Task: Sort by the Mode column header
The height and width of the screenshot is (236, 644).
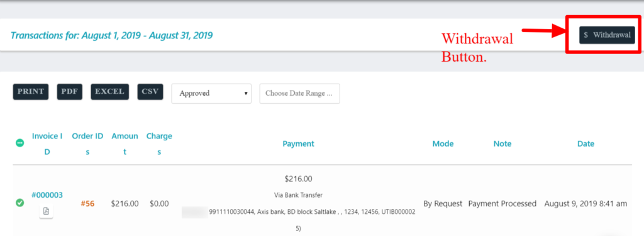Action: tap(443, 143)
